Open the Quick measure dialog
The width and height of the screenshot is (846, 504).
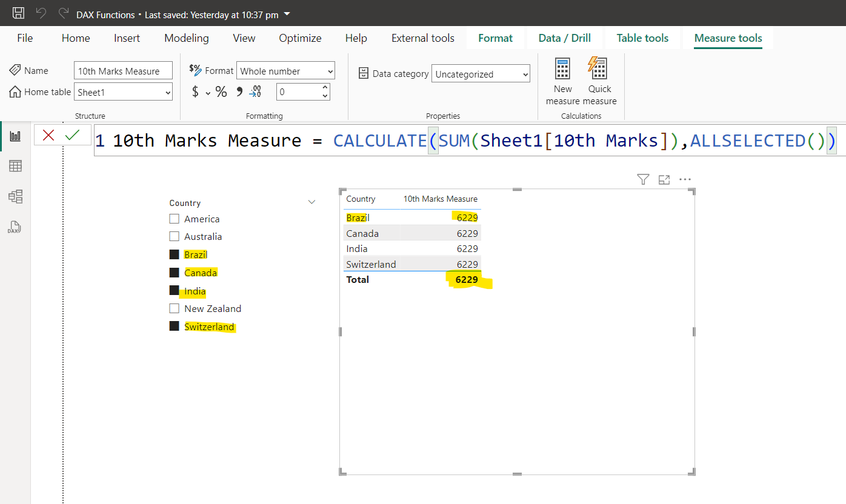(x=599, y=80)
